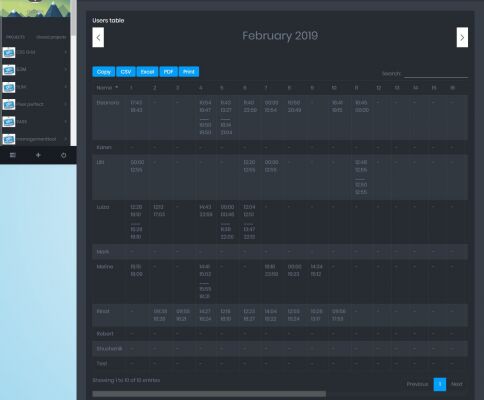The height and width of the screenshot is (400, 484).
Task: Sort table by the Name column
Action: coord(107,88)
